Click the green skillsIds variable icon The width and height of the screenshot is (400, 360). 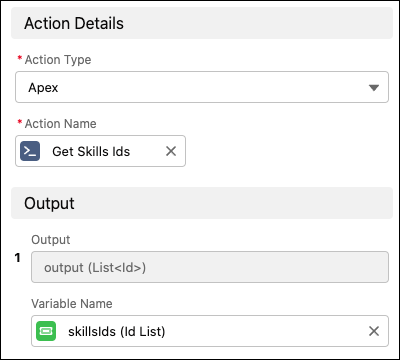[46, 331]
